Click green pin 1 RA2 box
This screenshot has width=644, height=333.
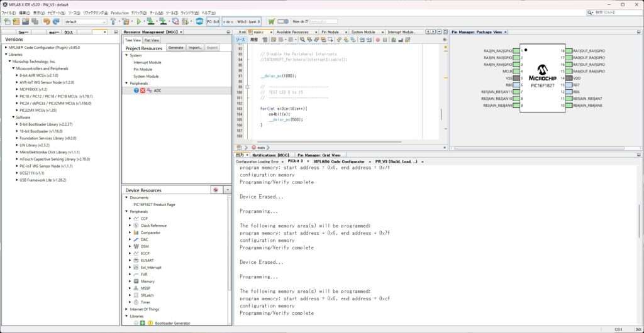(516, 51)
